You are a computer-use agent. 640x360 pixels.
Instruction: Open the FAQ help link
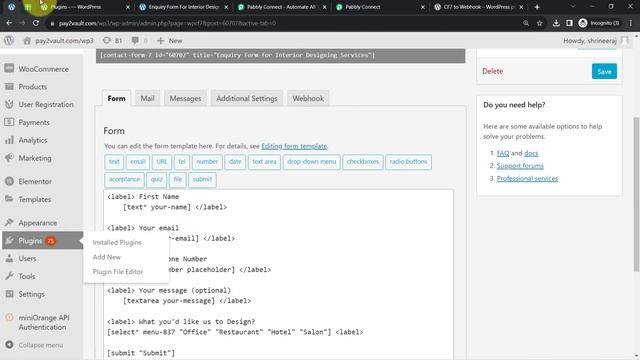503,153
